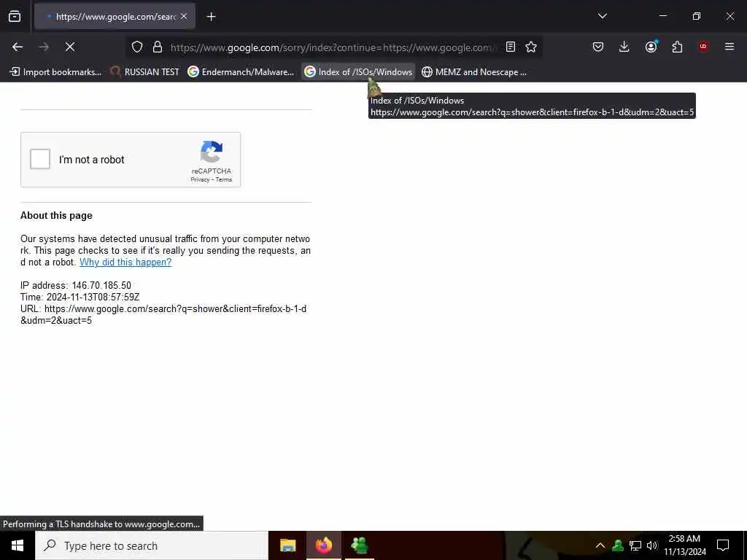Open MEMZ and Noescape bookmark

(474, 72)
